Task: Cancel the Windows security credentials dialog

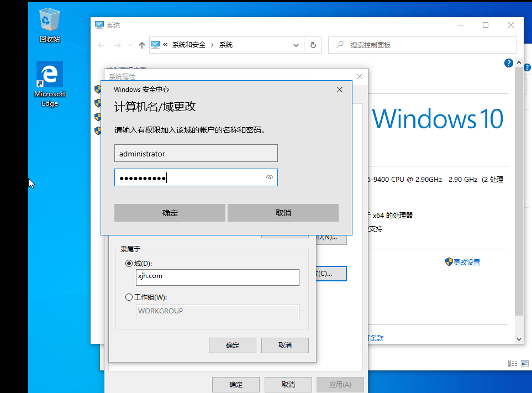Action: click(x=283, y=213)
